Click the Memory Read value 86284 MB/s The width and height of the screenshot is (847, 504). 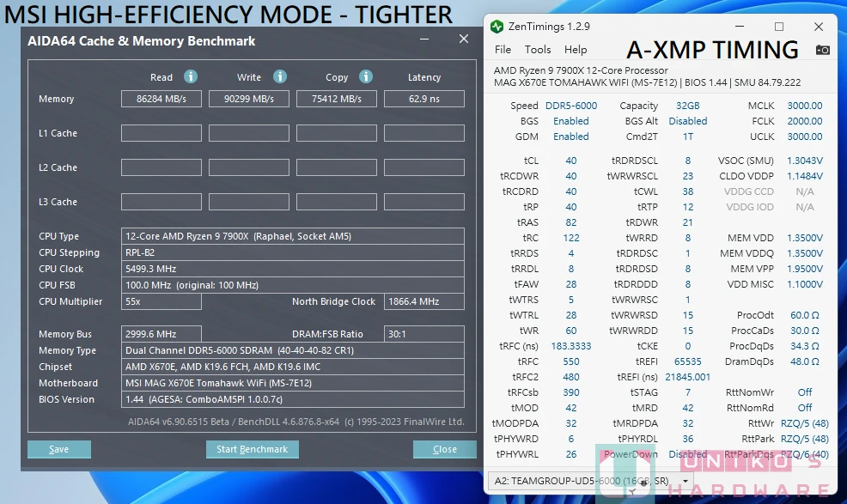(161, 99)
